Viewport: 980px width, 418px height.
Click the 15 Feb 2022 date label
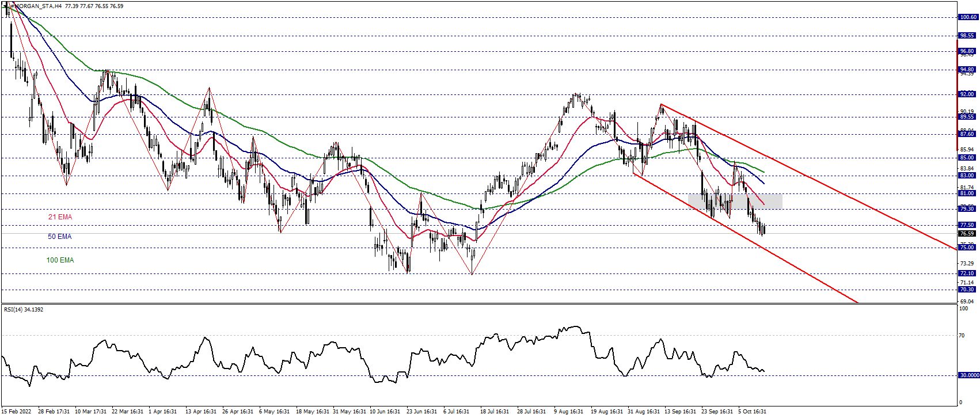(x=17, y=412)
